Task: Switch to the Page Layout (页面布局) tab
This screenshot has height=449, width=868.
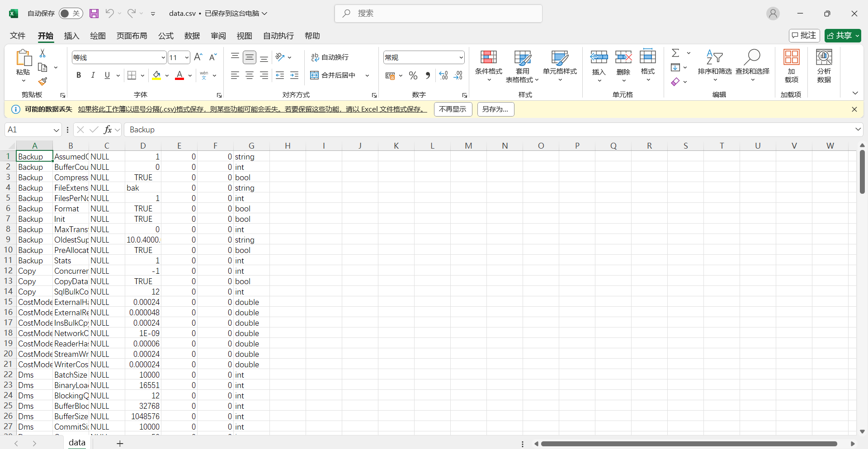Action: click(132, 36)
